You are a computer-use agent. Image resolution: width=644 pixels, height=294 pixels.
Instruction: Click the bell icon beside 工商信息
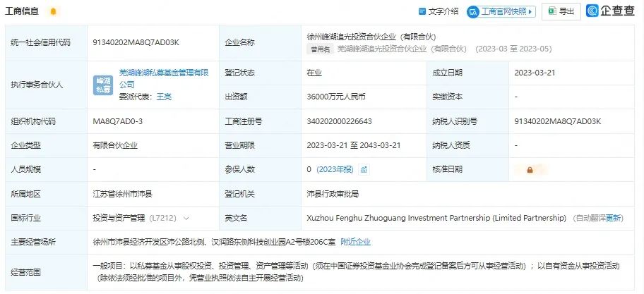pyautogui.click(x=53, y=11)
